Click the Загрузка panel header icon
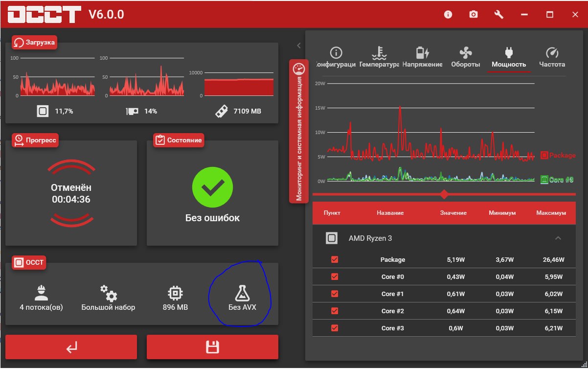This screenshot has height=369, width=588. tap(19, 43)
